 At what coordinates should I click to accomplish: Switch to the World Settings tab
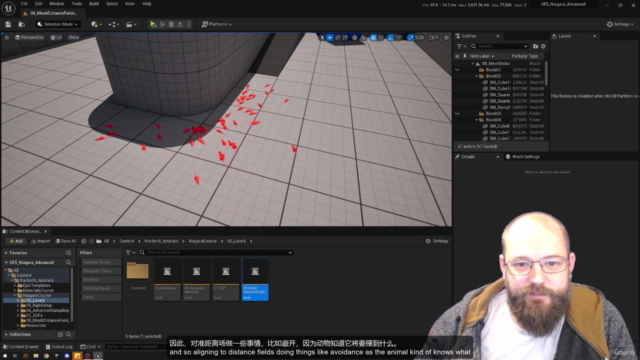tap(522, 157)
